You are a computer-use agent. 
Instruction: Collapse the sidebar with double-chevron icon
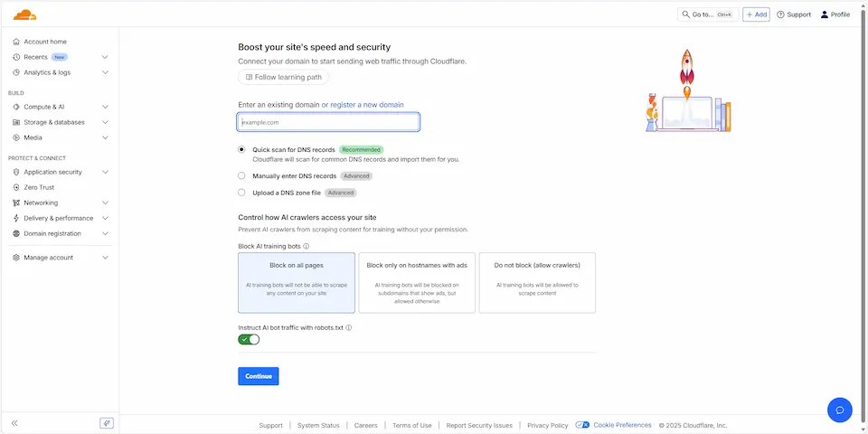14,423
